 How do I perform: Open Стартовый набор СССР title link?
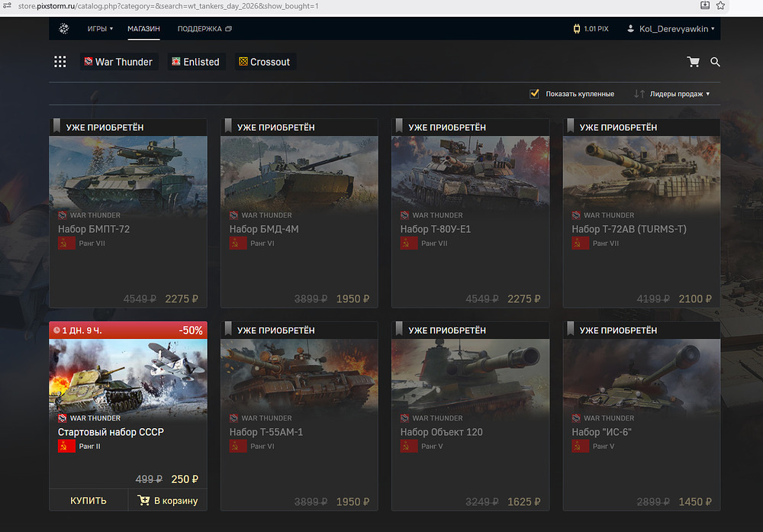111,432
